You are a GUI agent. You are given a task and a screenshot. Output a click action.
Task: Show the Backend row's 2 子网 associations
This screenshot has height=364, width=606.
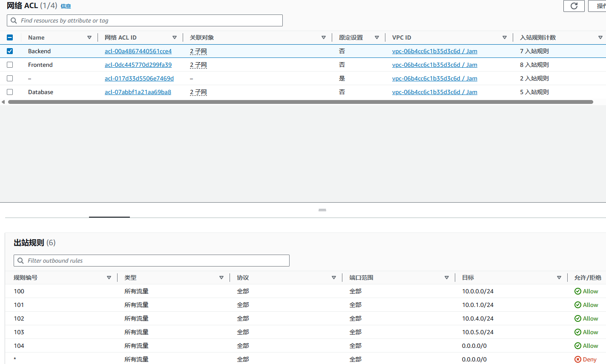(198, 51)
